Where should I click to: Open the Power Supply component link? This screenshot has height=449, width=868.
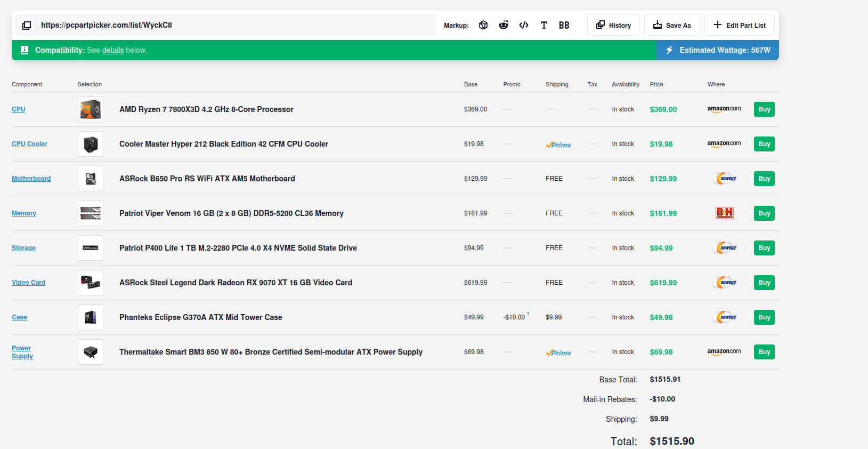[x=22, y=352]
